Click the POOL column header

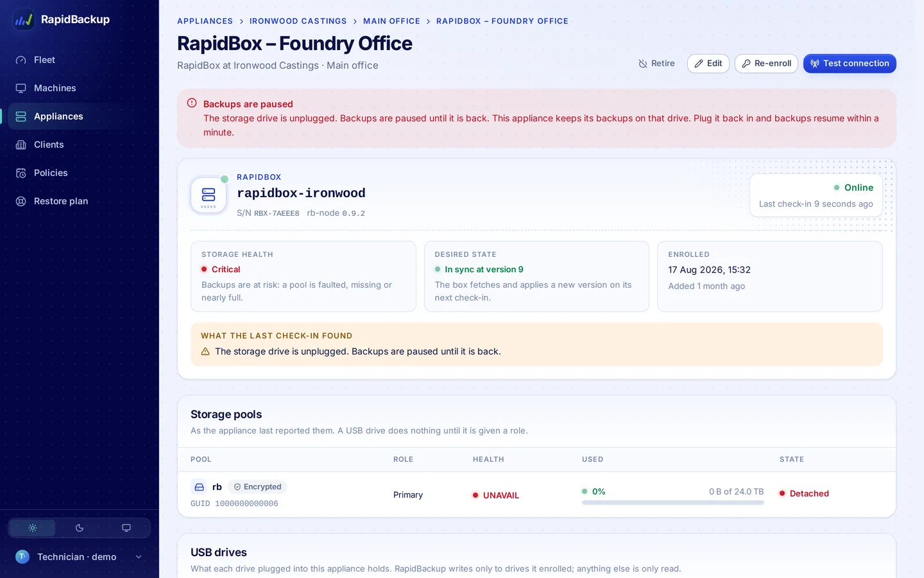coord(201,459)
